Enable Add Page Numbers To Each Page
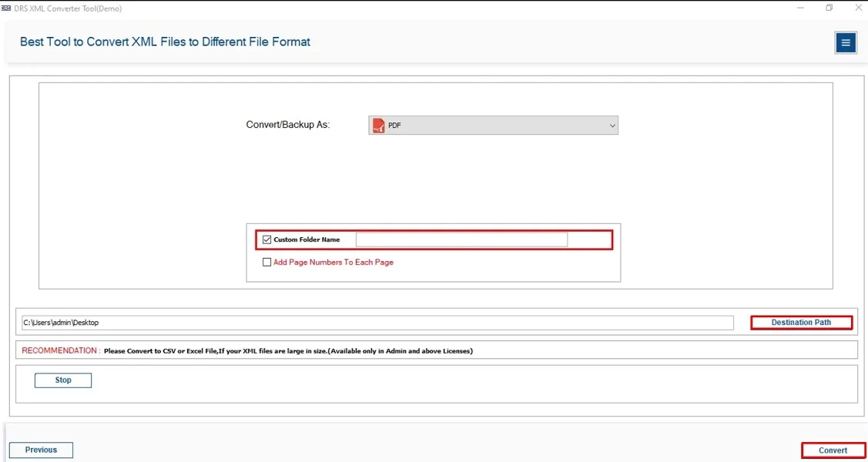Viewport: 868px width, 462px height. (266, 263)
